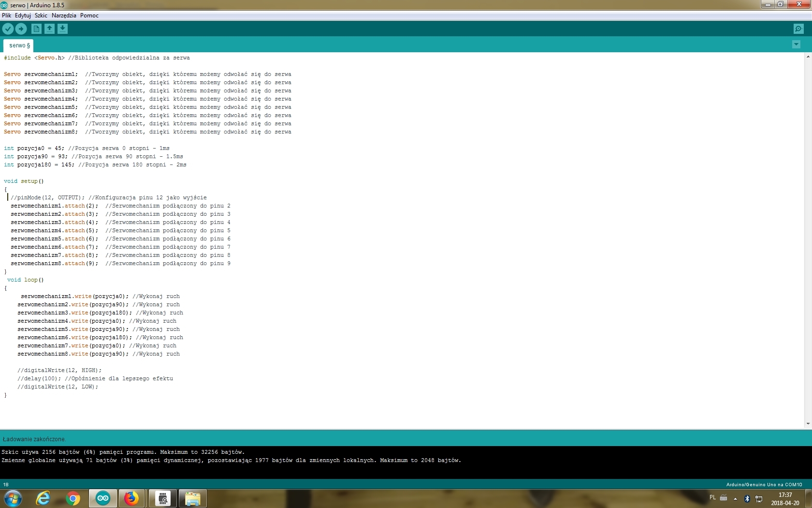
Task: Click the Bluetooth tray icon
Action: 747,498
